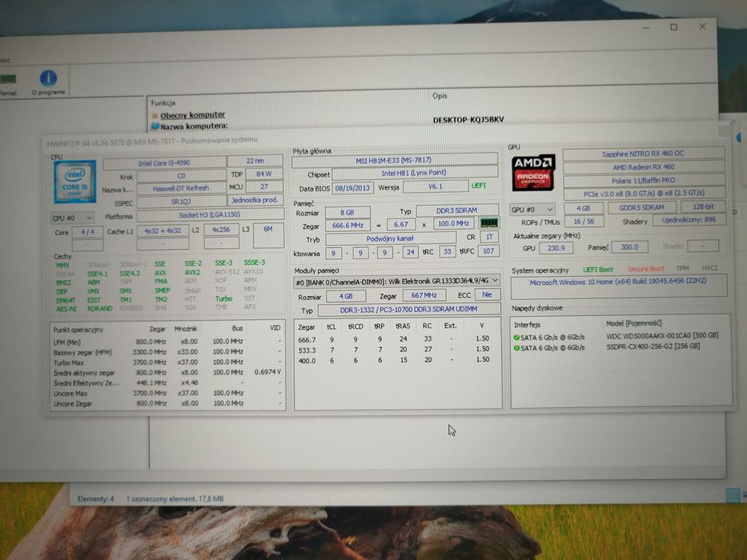Select the Obecny komputer tree entry

pos(192,115)
